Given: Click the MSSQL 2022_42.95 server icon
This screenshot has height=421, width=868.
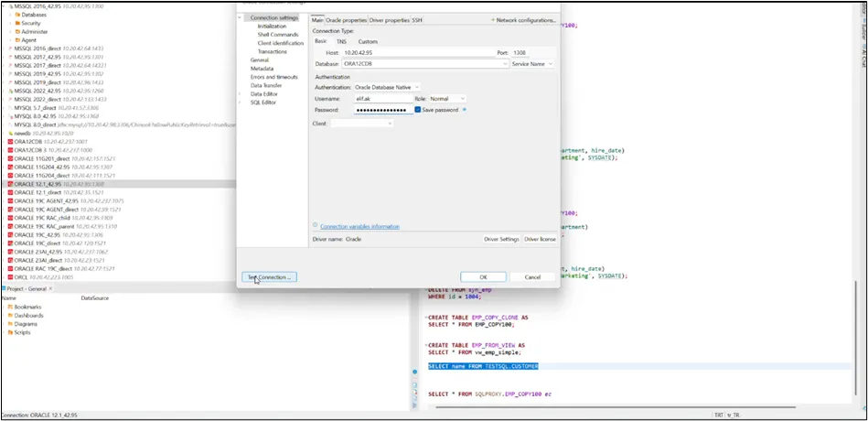Looking at the screenshot, I should pyautogui.click(x=10, y=91).
